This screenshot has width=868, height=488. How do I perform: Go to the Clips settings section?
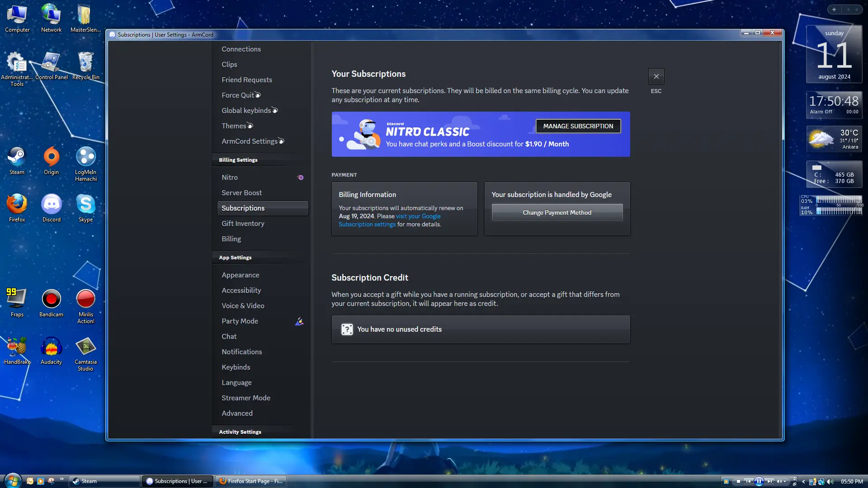(229, 65)
